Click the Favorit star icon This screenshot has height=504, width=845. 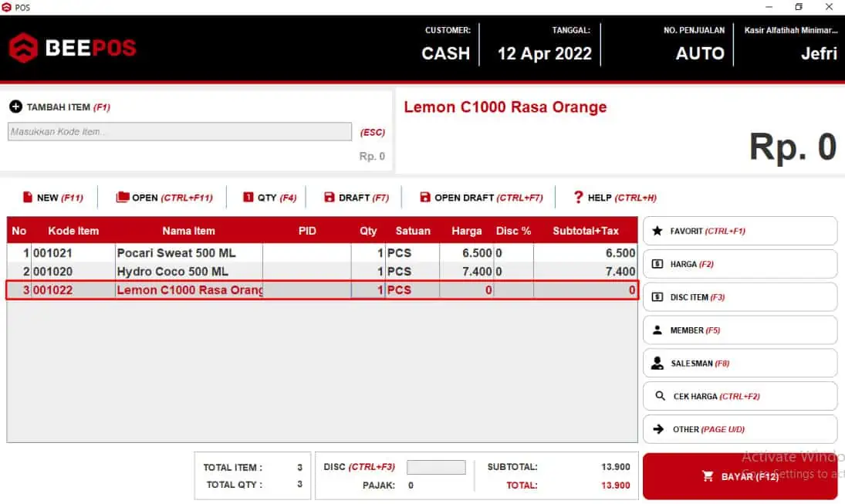[x=657, y=231]
